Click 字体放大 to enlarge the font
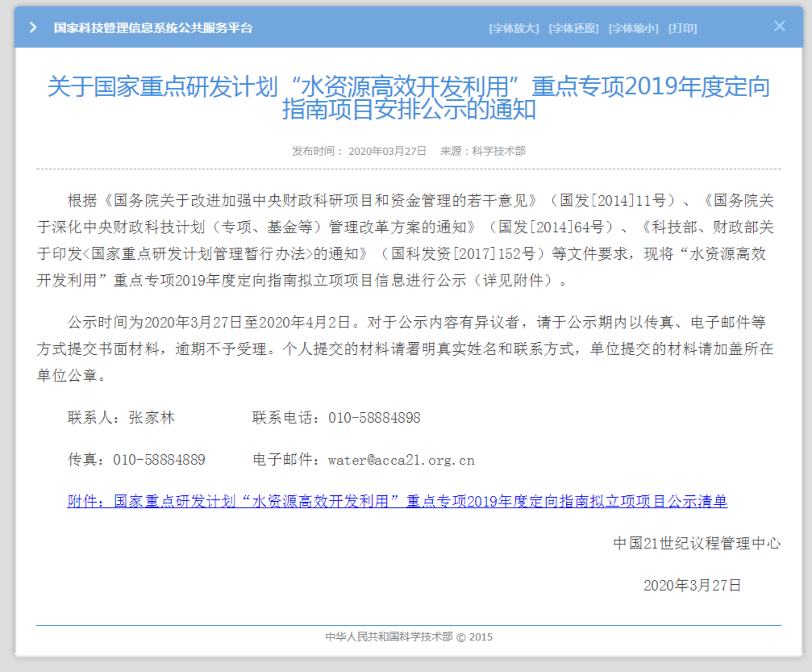This screenshot has width=812, height=672. 514,29
